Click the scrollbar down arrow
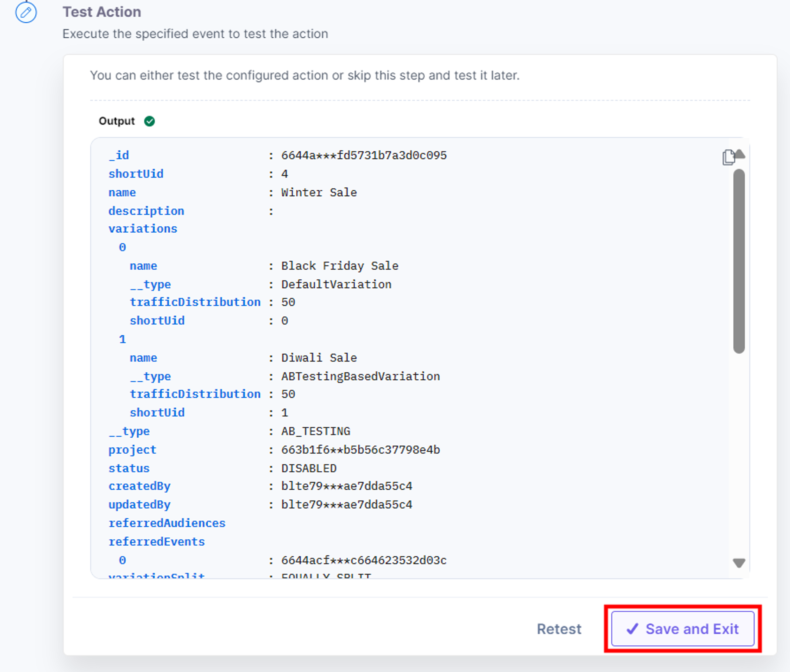The height and width of the screenshot is (672, 790). [739, 563]
